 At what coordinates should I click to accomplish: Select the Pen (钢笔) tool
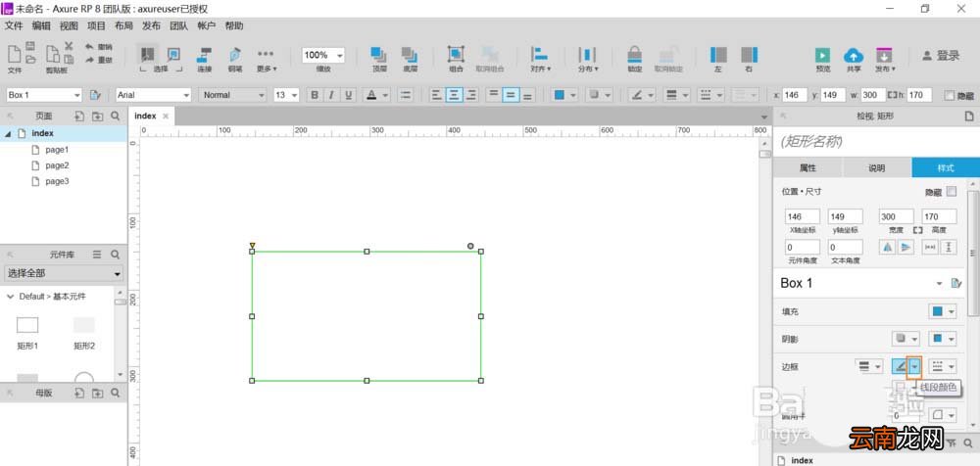tap(235, 55)
